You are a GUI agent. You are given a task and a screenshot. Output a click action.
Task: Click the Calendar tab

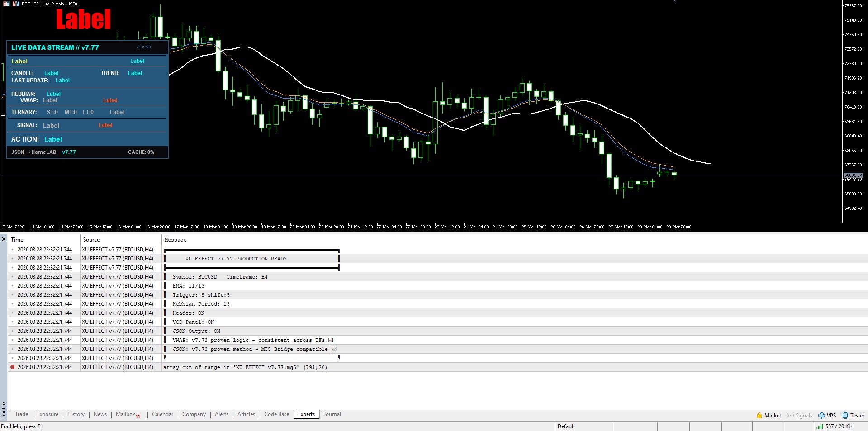coord(162,414)
